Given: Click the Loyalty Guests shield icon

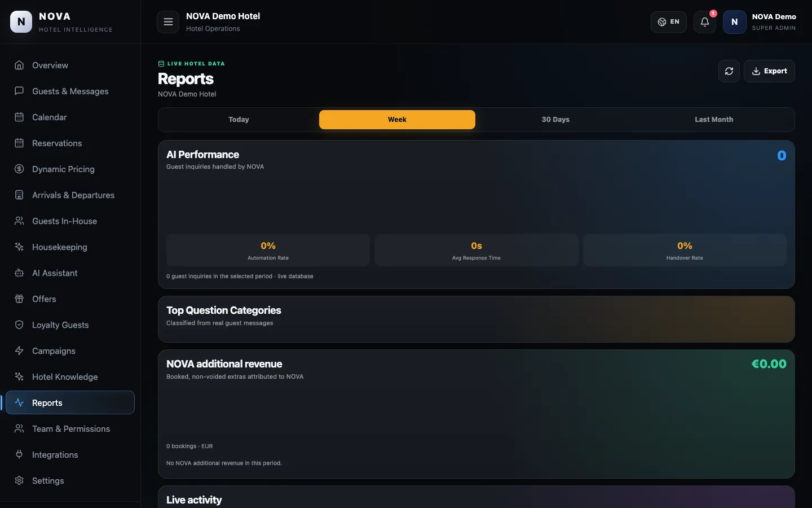Looking at the screenshot, I should point(19,325).
